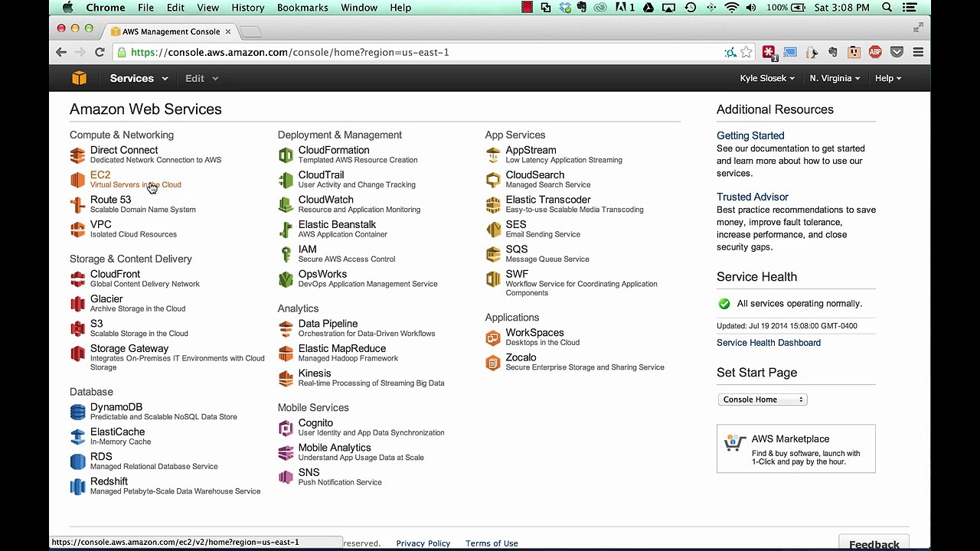Click the ElastiCache icon
The width and height of the screenshot is (980, 551).
77,437
